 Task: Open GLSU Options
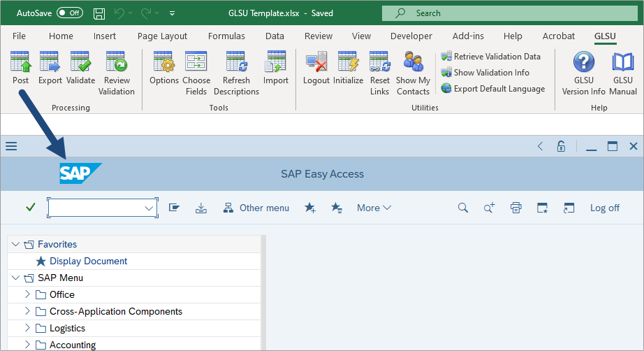coord(164,67)
